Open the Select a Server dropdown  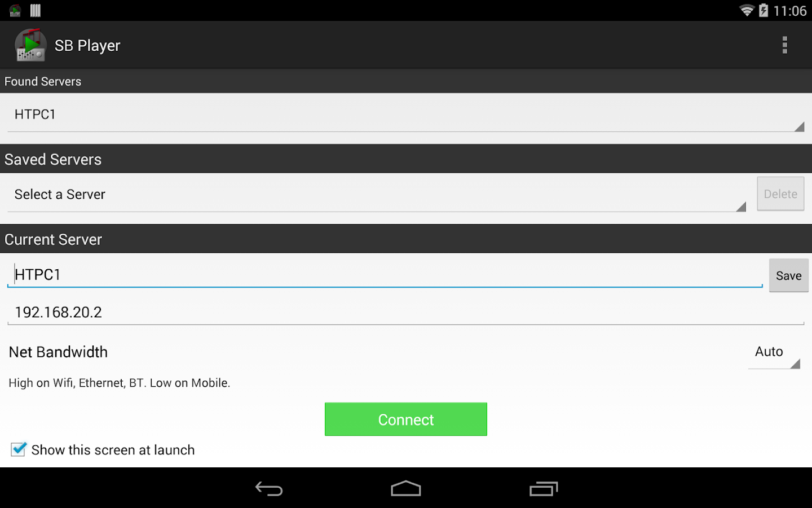click(377, 195)
